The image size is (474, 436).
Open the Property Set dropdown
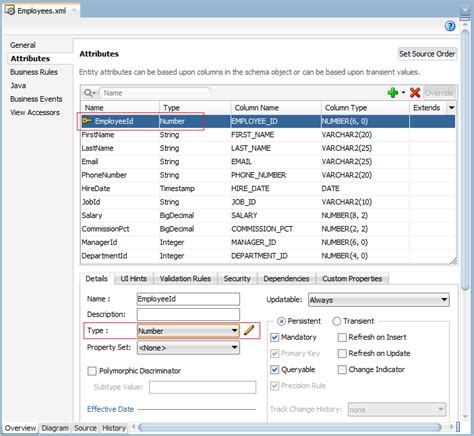click(188, 348)
